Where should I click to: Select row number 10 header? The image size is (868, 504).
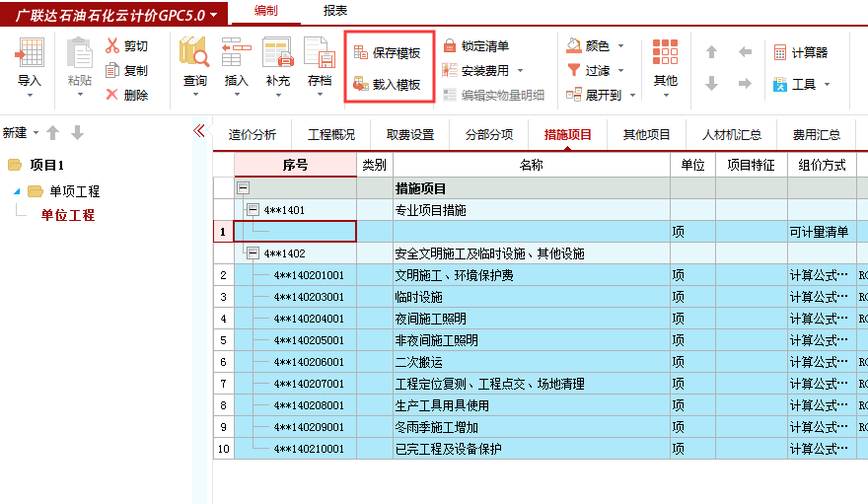click(224, 449)
